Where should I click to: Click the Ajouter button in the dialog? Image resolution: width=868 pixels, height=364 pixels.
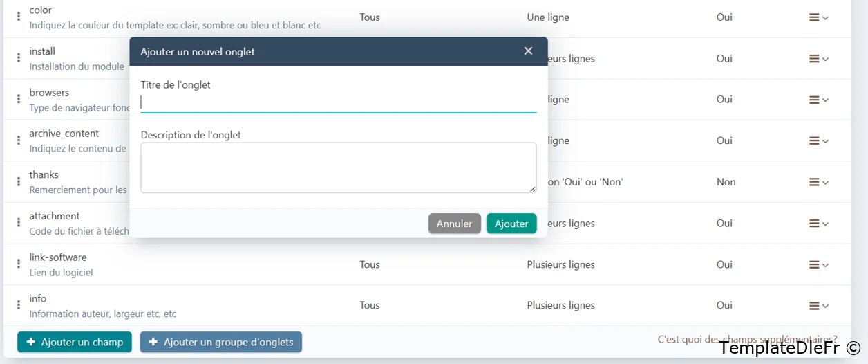click(511, 224)
